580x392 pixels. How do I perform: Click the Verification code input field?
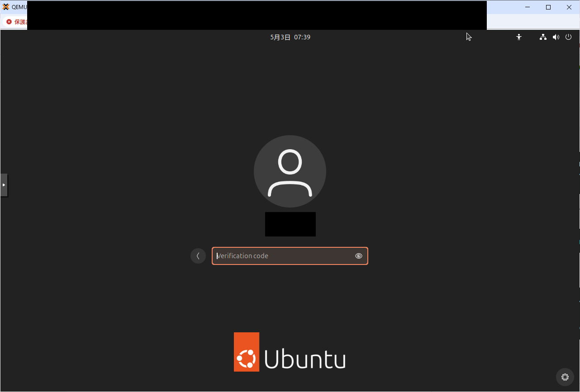[x=290, y=256]
